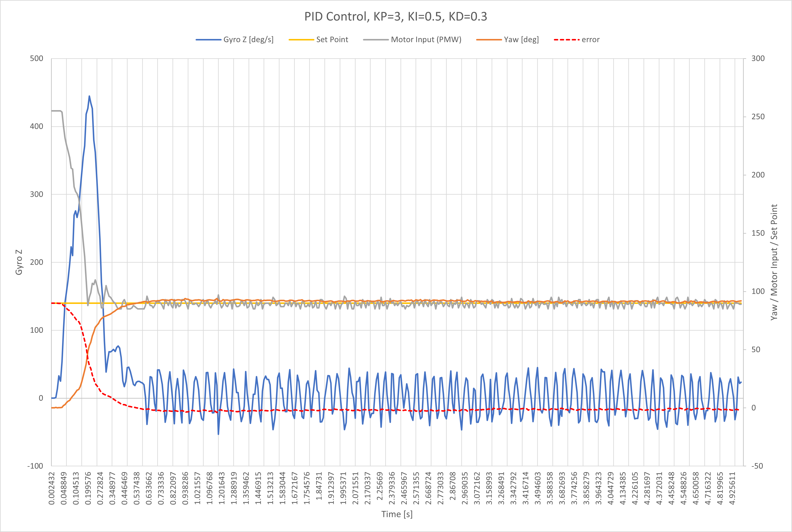Image resolution: width=792 pixels, height=532 pixels.
Task: Click the Time [s] axis title
Action: click(397, 514)
